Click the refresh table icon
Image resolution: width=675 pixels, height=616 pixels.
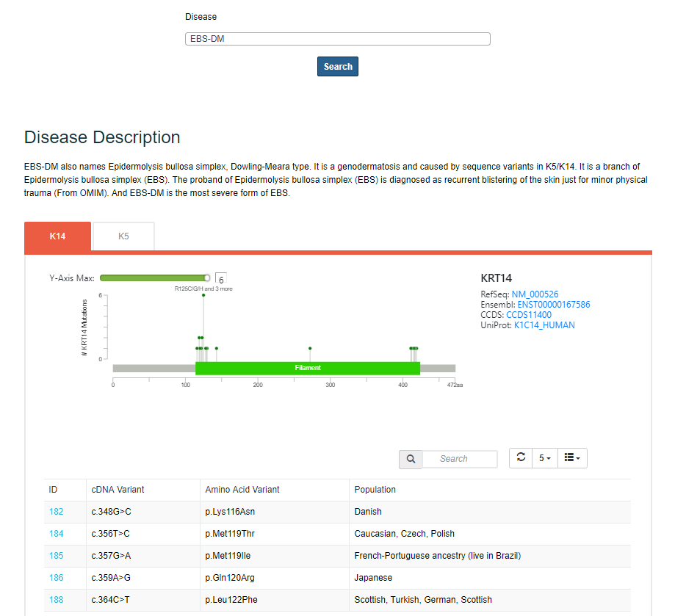[521, 457]
